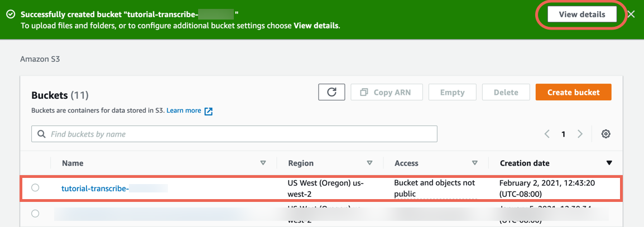Image resolution: width=644 pixels, height=227 pixels.
Task: Open table preferences gear icon
Action: point(605,134)
